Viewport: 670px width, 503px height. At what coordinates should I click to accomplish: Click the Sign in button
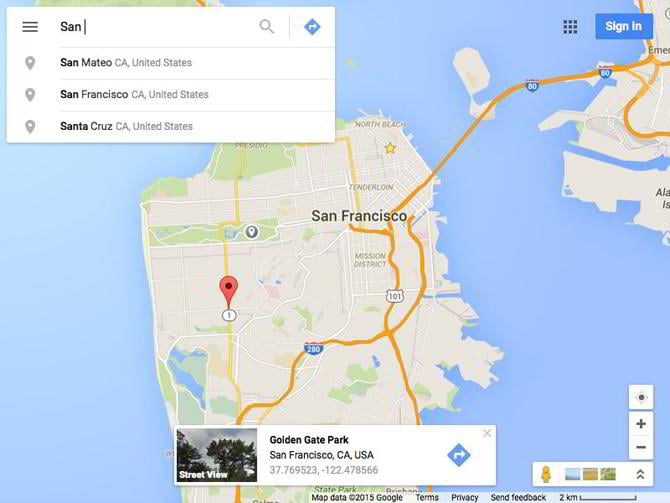623,26
